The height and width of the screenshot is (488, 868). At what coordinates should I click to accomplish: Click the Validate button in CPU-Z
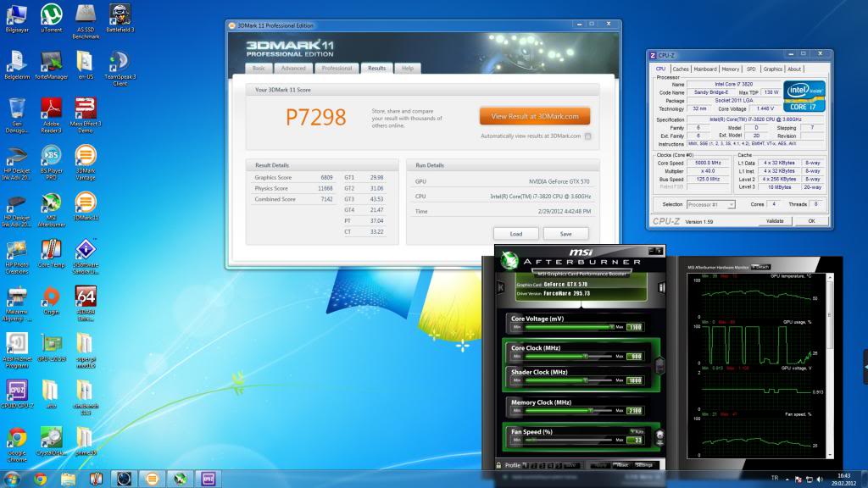(775, 221)
